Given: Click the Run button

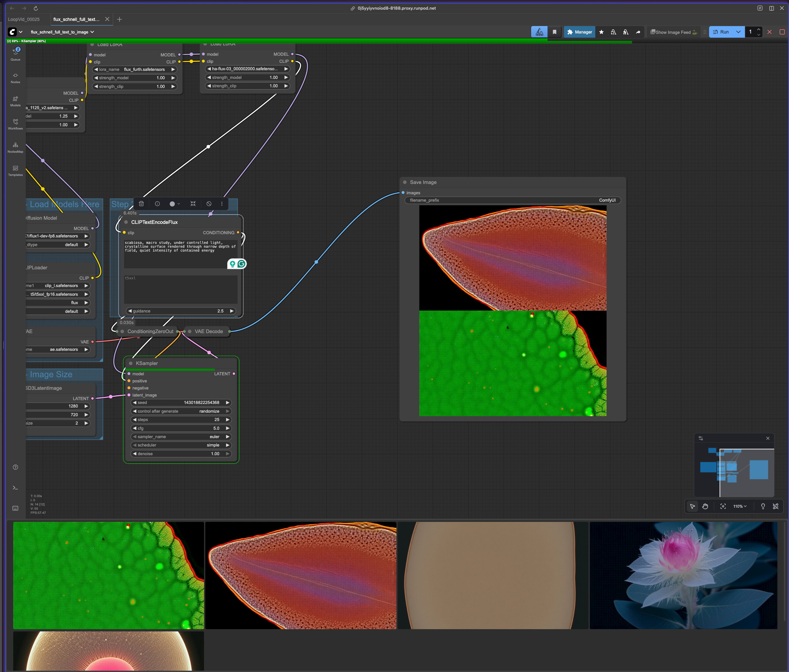Looking at the screenshot, I should (x=721, y=32).
